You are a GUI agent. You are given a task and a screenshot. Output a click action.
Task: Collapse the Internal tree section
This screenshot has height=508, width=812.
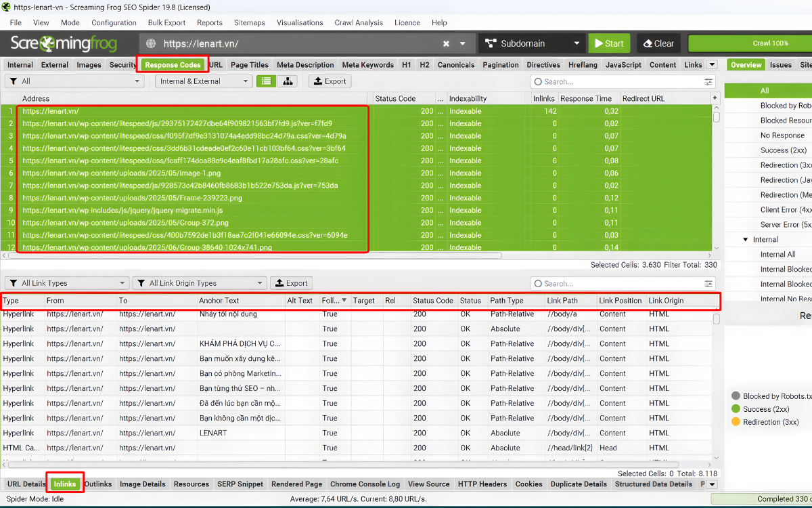(x=746, y=240)
